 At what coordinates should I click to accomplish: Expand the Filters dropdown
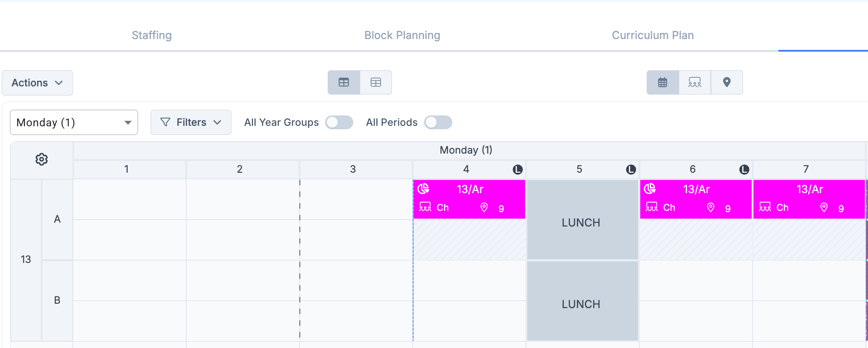[x=191, y=122]
